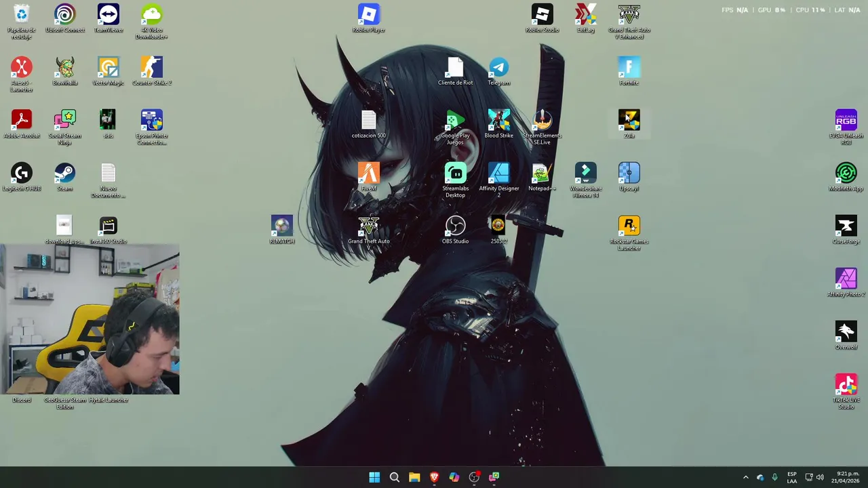Expand the hidden system tray icons
This screenshot has height=488, width=868.
point(745,477)
